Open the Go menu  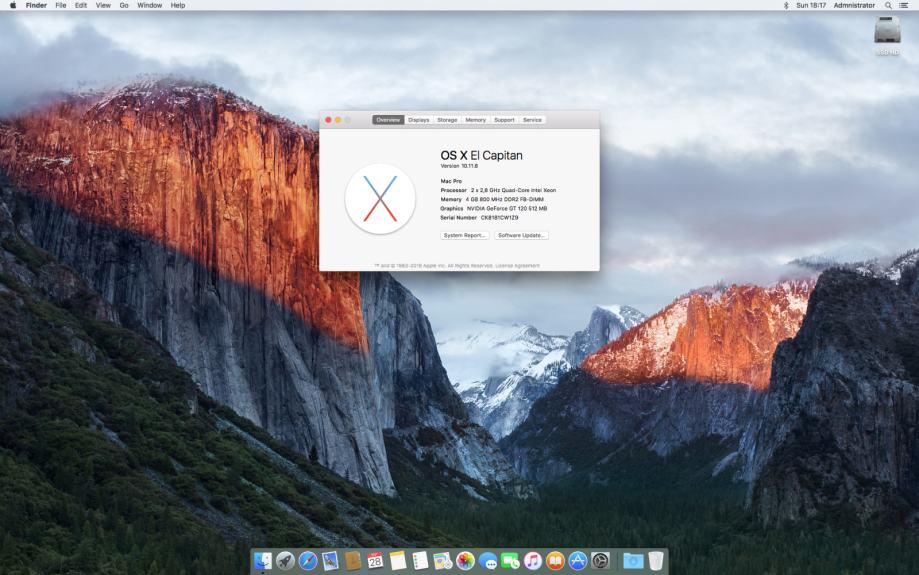(124, 5)
